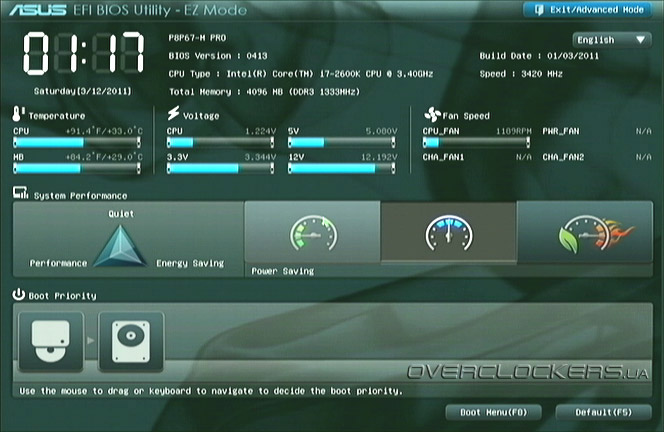Click the 'Energy Saving' label
Screen dimensions: 664x432
190,263
